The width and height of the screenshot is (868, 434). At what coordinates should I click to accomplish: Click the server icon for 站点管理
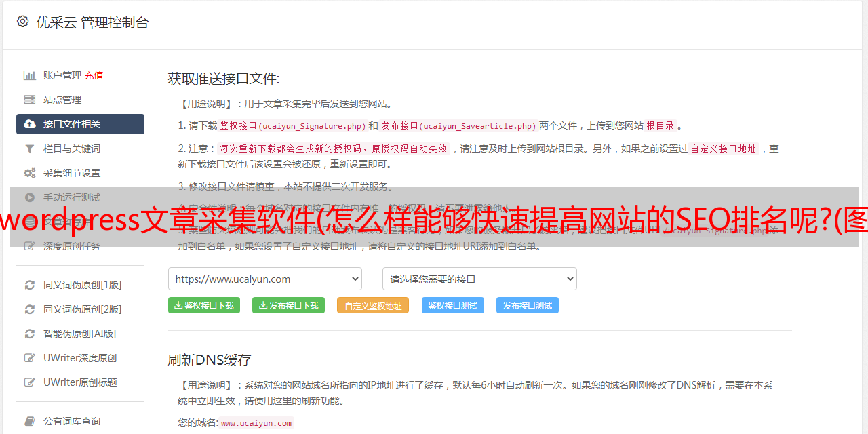[x=30, y=100]
